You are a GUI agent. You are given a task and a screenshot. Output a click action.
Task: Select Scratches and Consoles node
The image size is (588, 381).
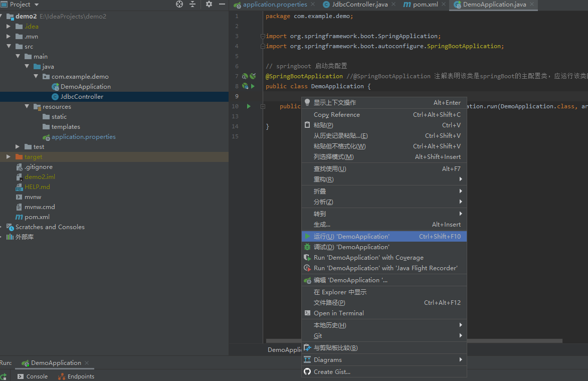(50, 227)
